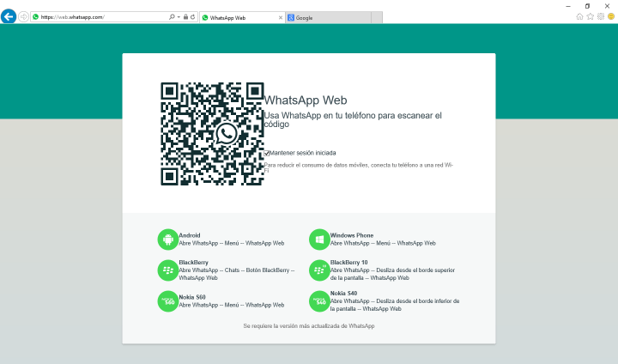Click the smiley feedback icon
Image resolution: width=618 pixels, height=364 pixels.
(611, 16)
